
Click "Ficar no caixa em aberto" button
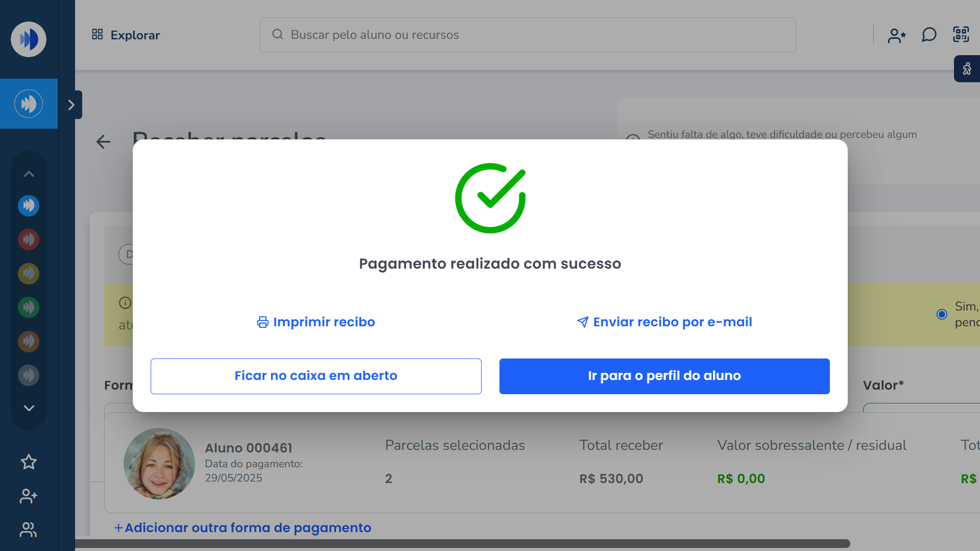click(x=316, y=376)
